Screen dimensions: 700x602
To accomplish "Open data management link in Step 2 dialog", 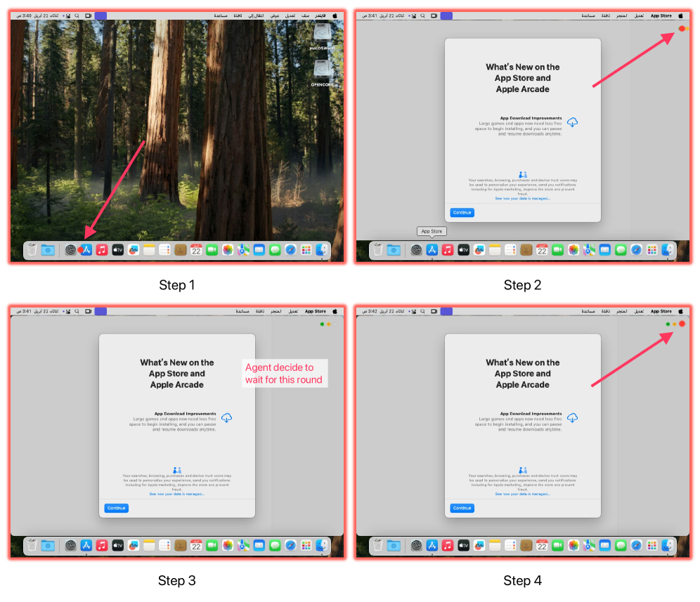I will click(x=522, y=199).
